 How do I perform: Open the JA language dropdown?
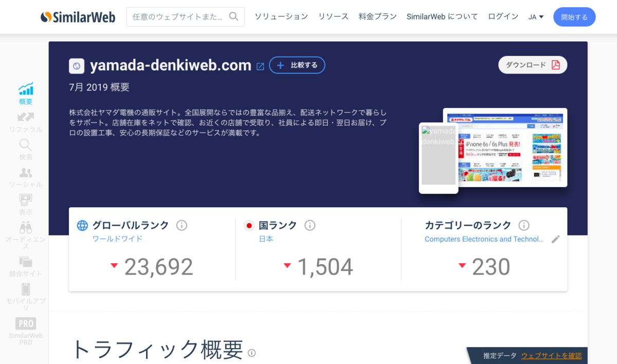[536, 16]
